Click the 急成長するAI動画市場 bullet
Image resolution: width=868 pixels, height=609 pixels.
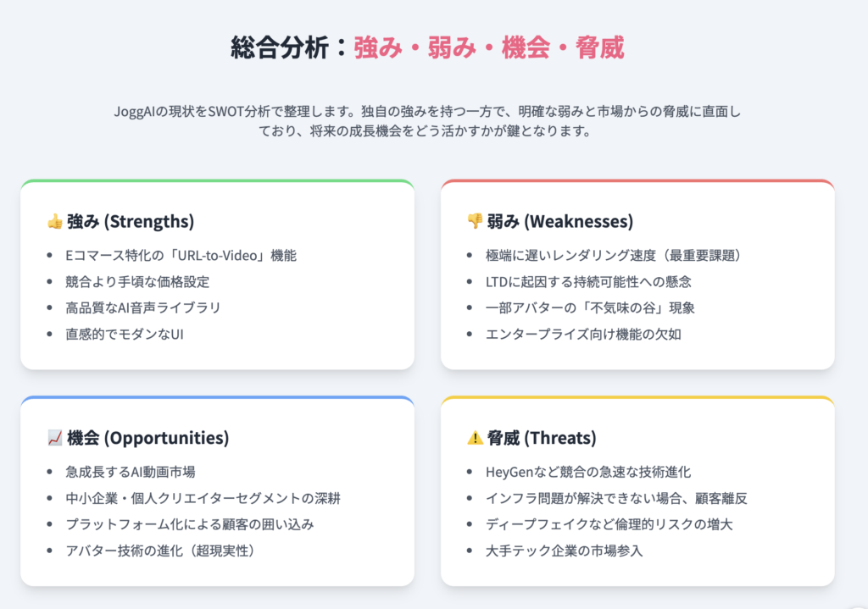pyautogui.click(x=130, y=472)
